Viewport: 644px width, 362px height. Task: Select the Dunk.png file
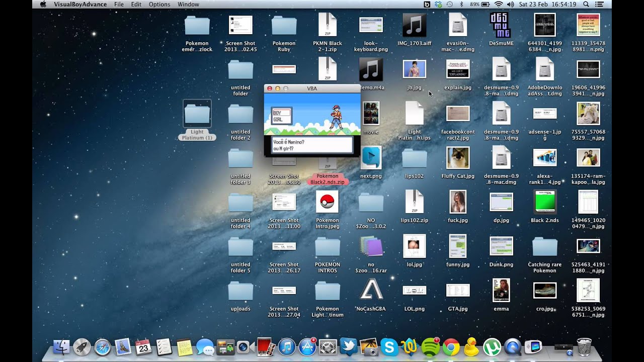(501, 251)
